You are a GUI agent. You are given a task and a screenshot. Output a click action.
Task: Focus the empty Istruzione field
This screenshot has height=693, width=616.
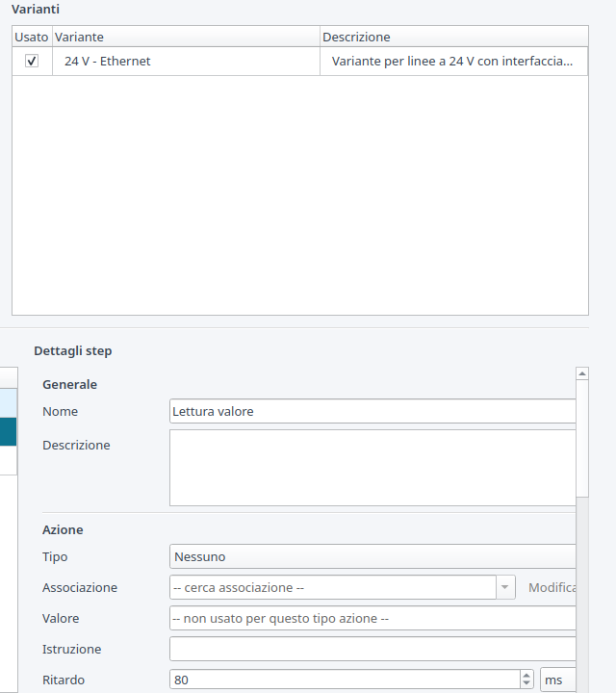click(x=372, y=649)
